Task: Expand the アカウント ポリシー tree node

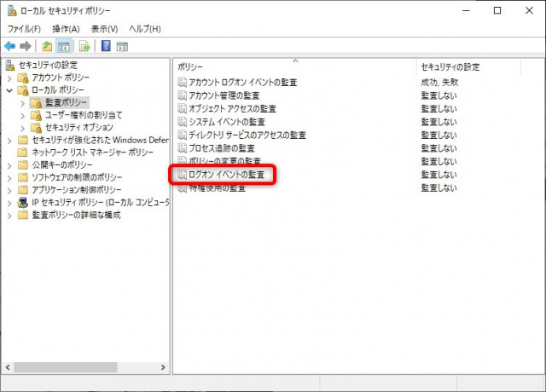Action: [10, 78]
